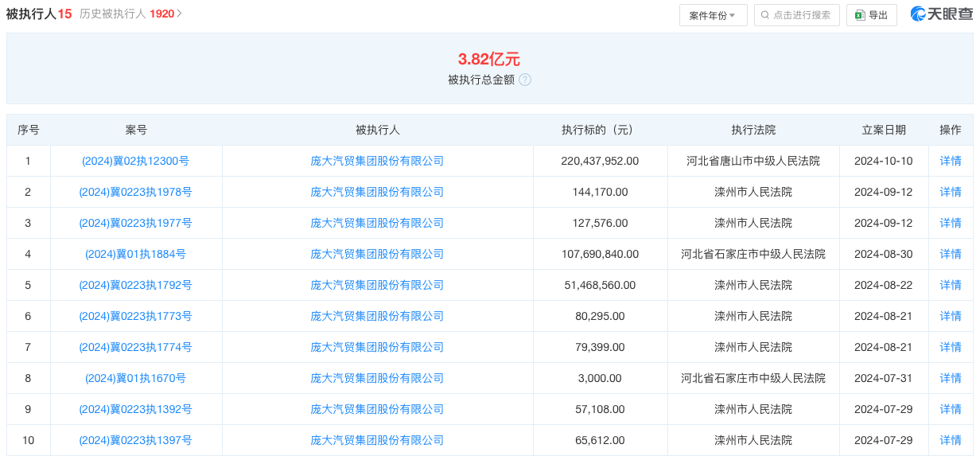
Task: Select amount 107,690,840.00
Action: (x=600, y=254)
